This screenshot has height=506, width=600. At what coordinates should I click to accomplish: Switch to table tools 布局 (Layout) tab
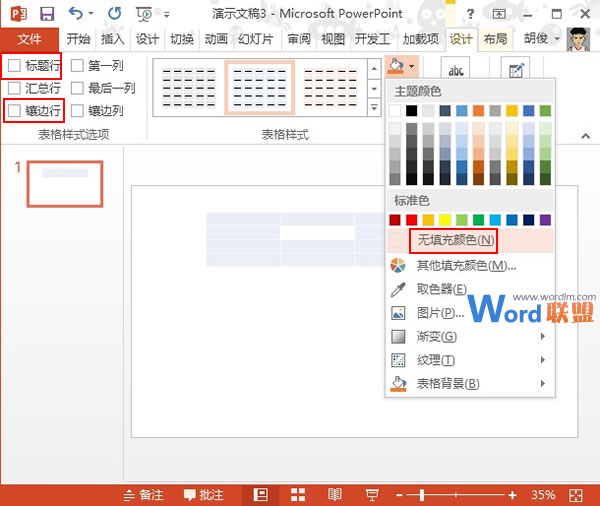tap(496, 39)
